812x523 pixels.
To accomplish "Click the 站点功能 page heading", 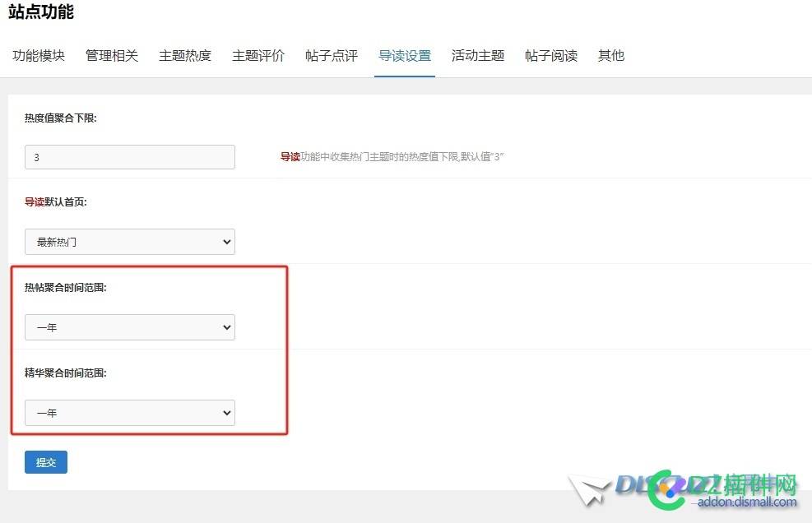I will click(x=39, y=12).
